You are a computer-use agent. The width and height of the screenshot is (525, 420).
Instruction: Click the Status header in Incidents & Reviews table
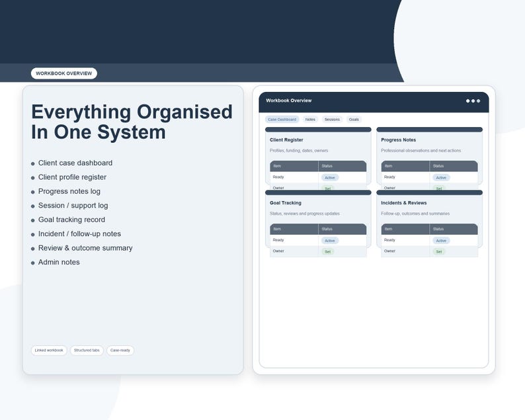point(454,229)
